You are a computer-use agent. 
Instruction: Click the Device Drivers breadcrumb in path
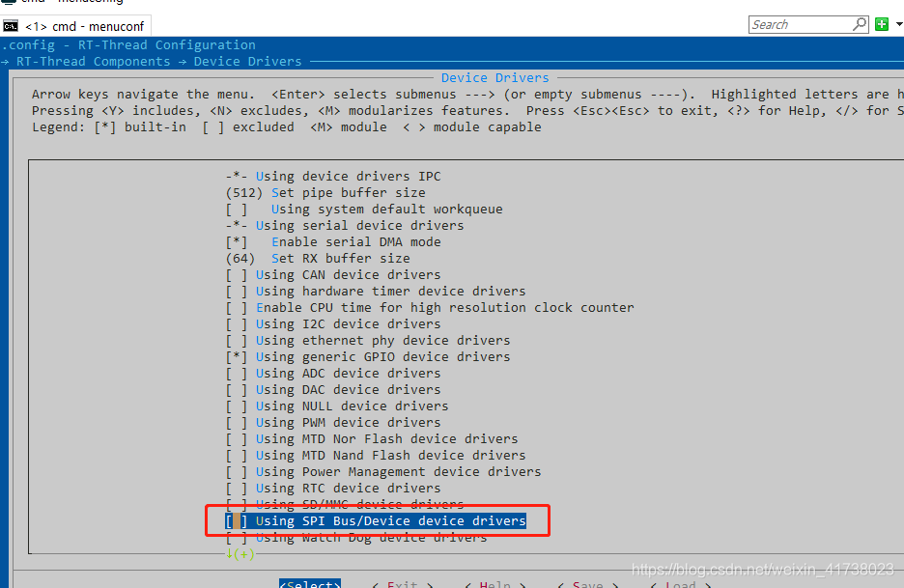point(247,61)
